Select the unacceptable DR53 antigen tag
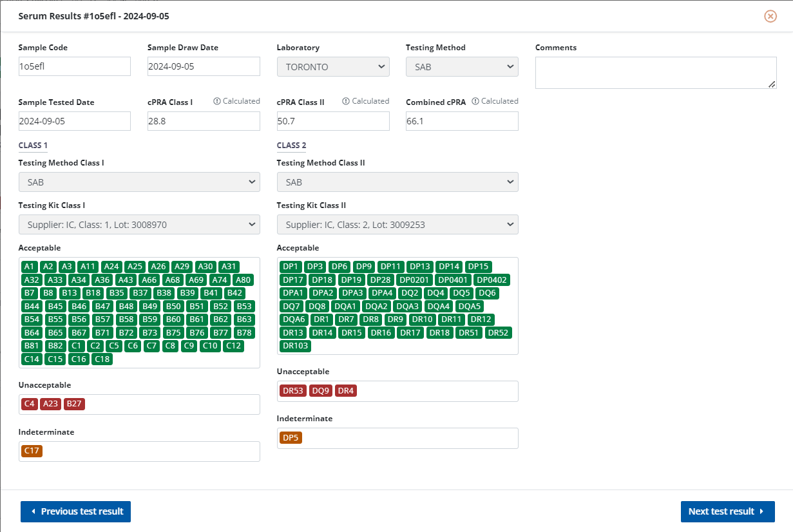Image resolution: width=793 pixels, height=532 pixels. pyautogui.click(x=292, y=391)
